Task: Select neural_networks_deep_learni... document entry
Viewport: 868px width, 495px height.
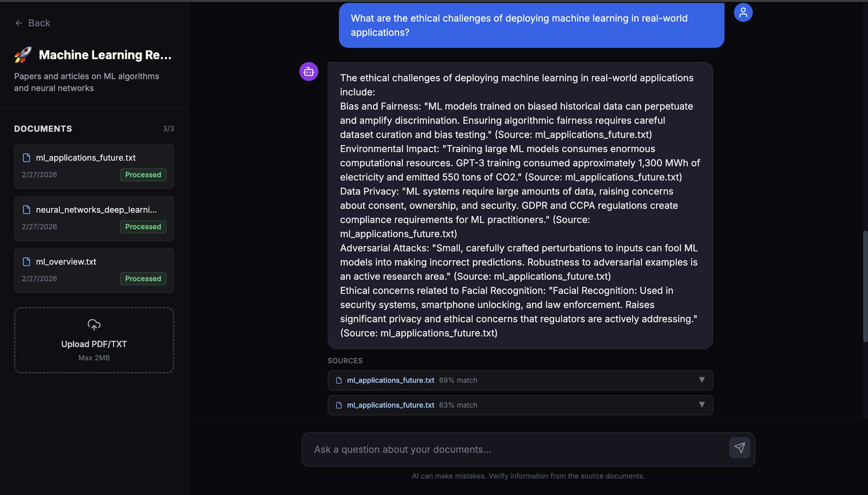Action: [x=96, y=210]
